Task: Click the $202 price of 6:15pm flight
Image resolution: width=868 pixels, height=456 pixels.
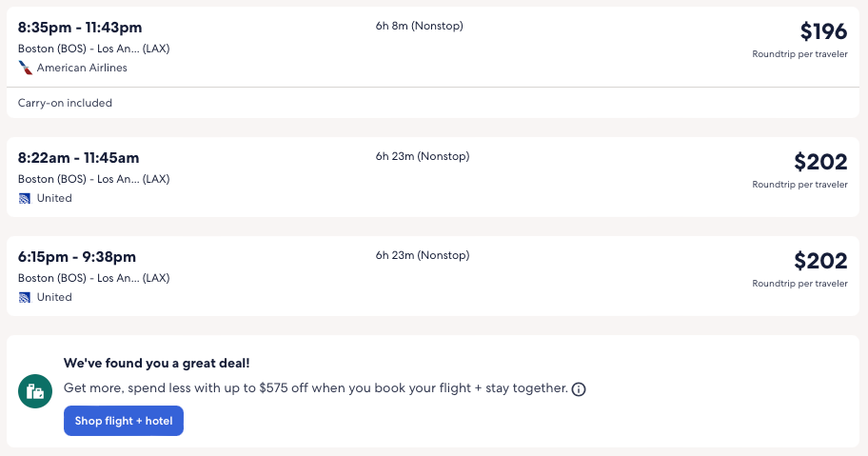Action: [x=820, y=261]
